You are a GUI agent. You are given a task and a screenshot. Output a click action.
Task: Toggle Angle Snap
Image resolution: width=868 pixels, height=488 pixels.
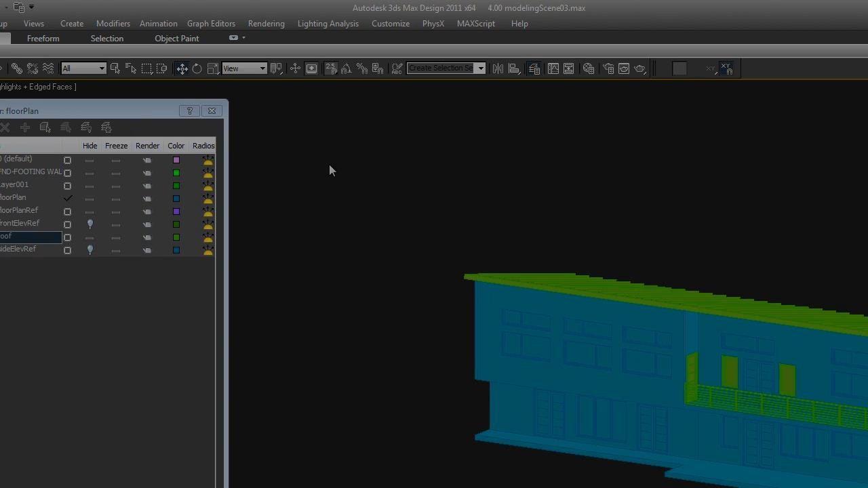[x=346, y=68]
